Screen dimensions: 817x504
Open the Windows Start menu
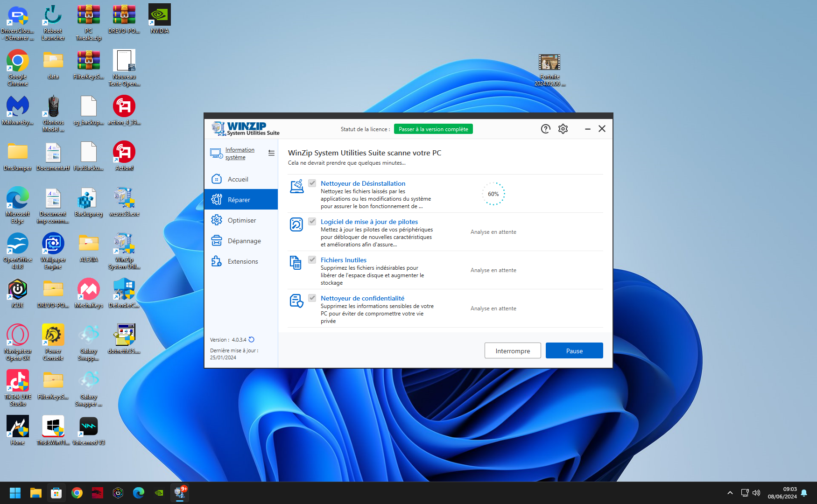(x=15, y=493)
